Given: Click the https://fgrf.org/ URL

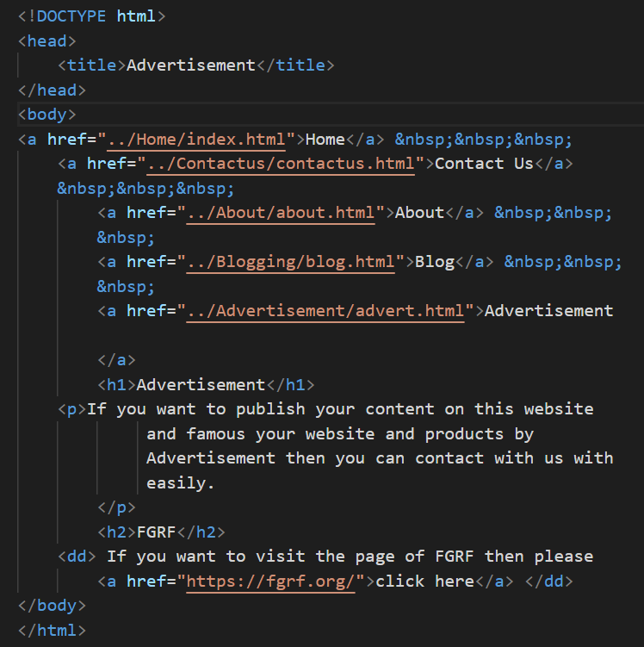Looking at the screenshot, I should click(270, 582).
